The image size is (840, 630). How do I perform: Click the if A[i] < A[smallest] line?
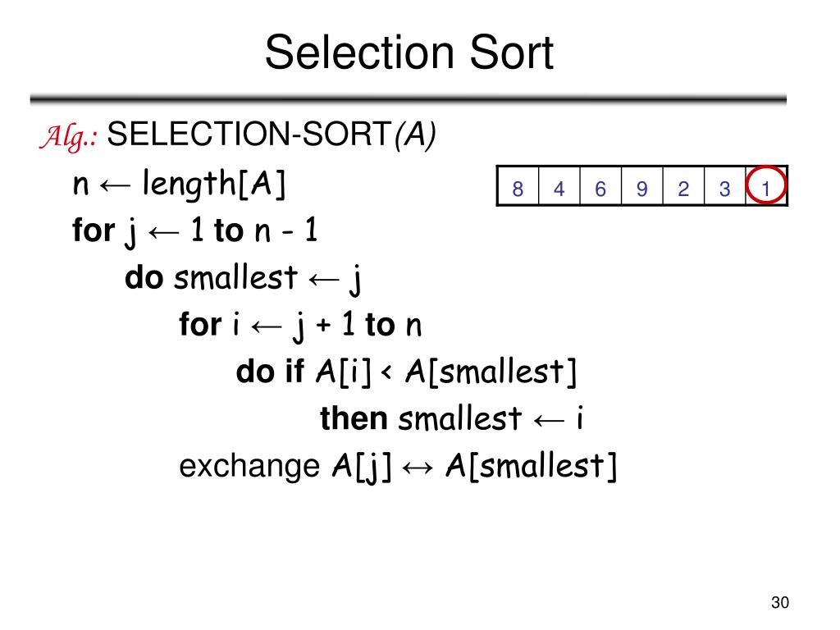pos(406,372)
